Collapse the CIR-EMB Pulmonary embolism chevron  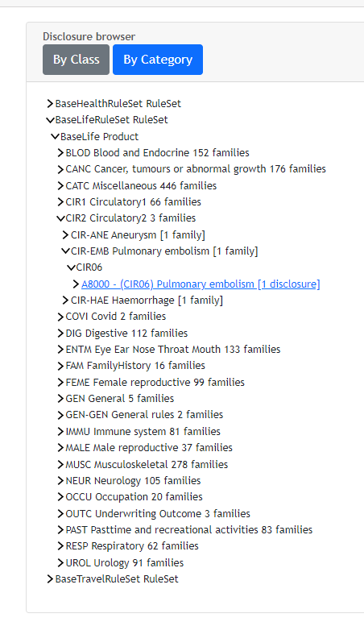coord(65,251)
